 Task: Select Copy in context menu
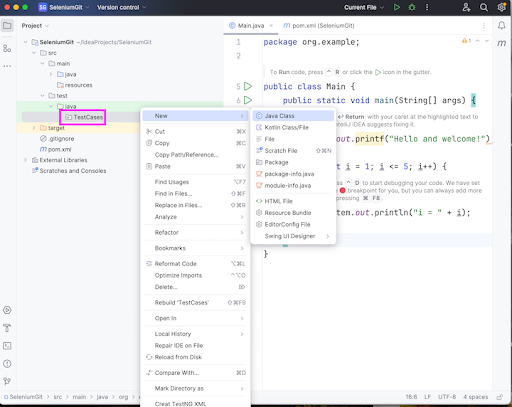(196, 143)
